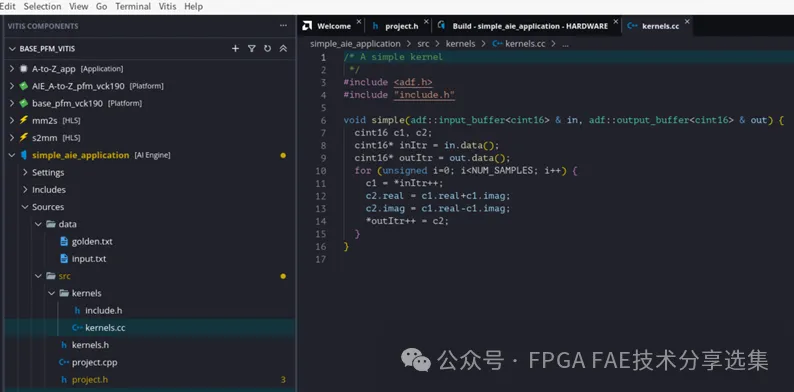Collapse the simple_aie_application component
This screenshot has height=392, width=794.
coord(12,155)
